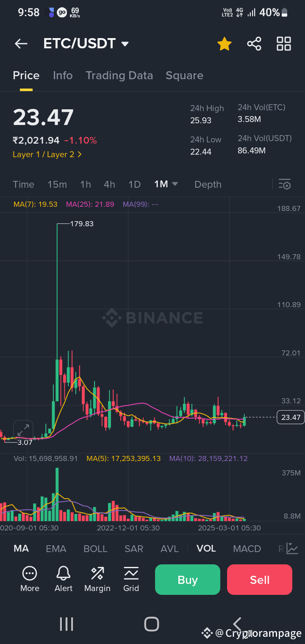Viewport: 305px width, 644px height.
Task: Switch to the Price tab
Action: [26, 75]
